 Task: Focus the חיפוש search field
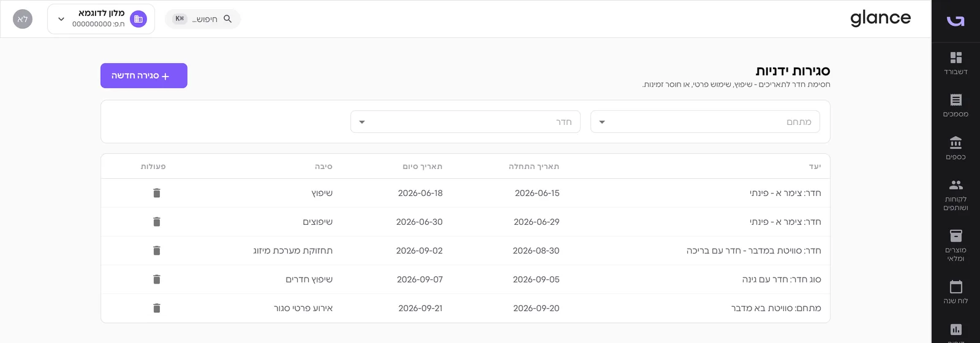point(203,19)
